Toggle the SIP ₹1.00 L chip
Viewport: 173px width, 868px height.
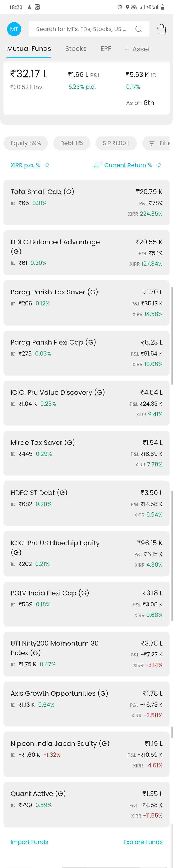point(116,143)
